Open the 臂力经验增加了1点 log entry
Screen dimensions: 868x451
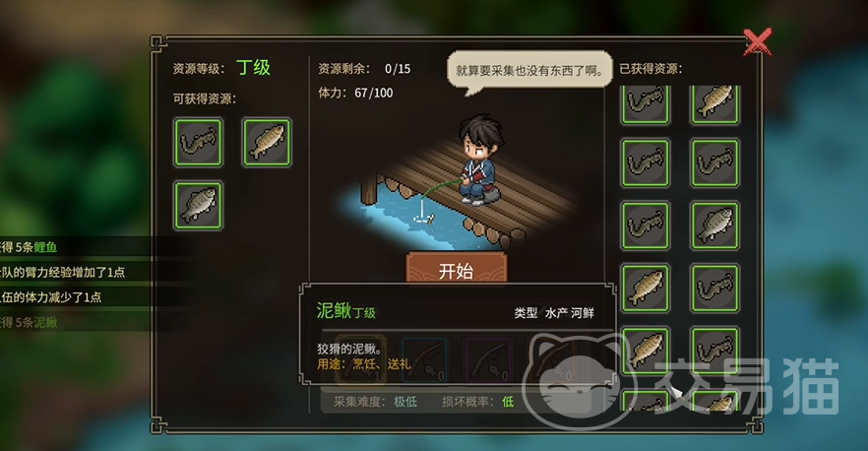pos(62,272)
